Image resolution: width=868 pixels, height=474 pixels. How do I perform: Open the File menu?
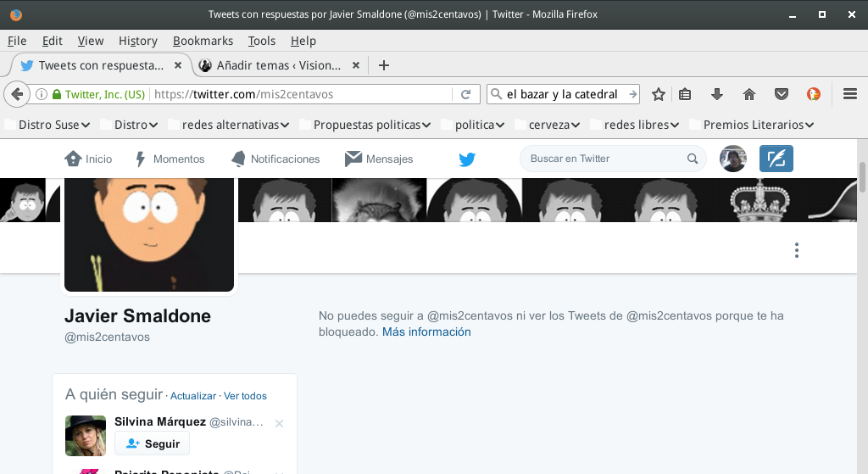tap(17, 41)
